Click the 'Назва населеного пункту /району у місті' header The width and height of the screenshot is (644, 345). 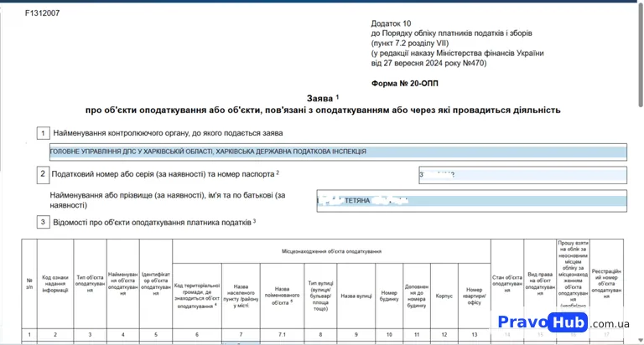(241, 296)
